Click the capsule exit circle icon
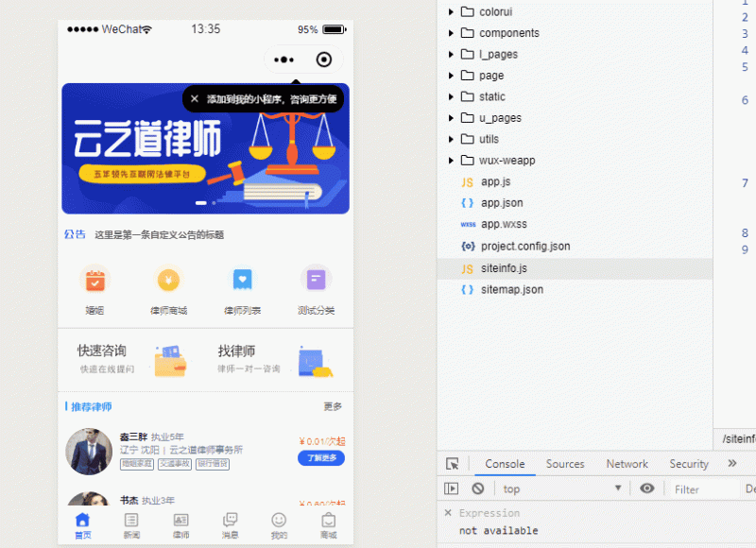Image resolution: width=756 pixels, height=548 pixels. pyautogui.click(x=324, y=60)
